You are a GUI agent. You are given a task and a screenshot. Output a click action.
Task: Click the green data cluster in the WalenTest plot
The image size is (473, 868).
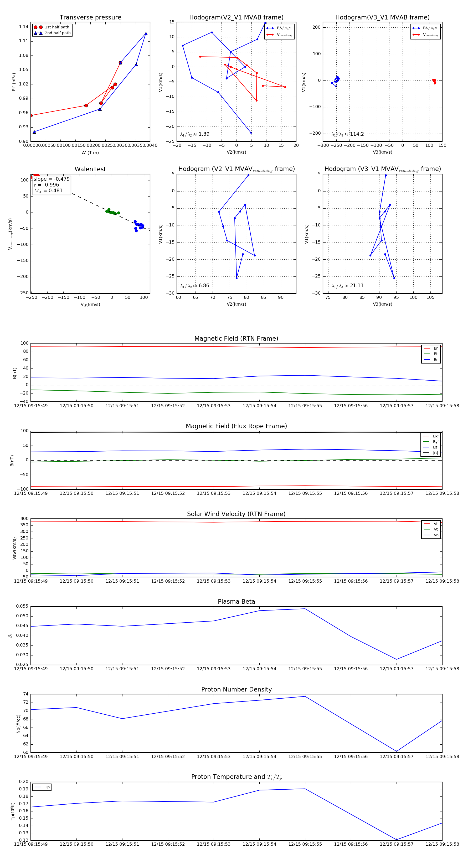[112, 212]
